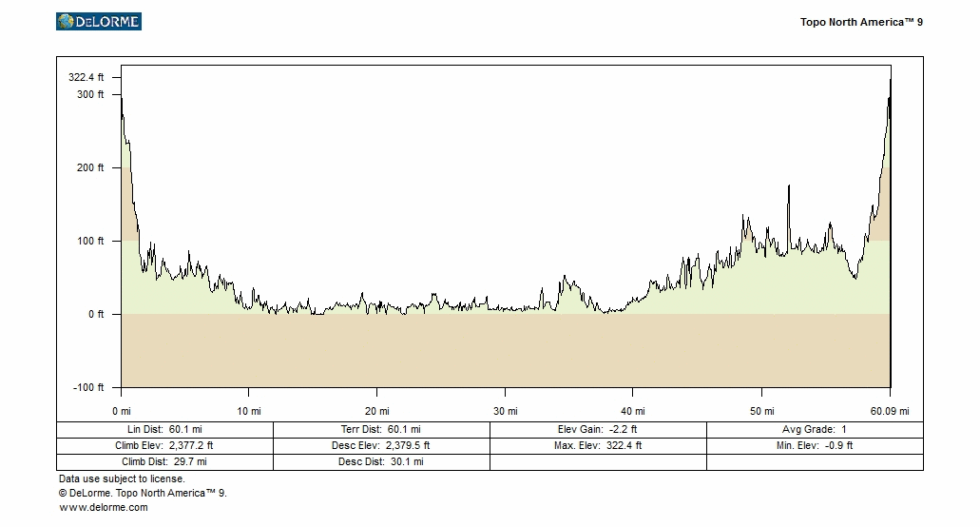
Task: Select the 0 ft elevation axis label
Action: tap(96, 315)
